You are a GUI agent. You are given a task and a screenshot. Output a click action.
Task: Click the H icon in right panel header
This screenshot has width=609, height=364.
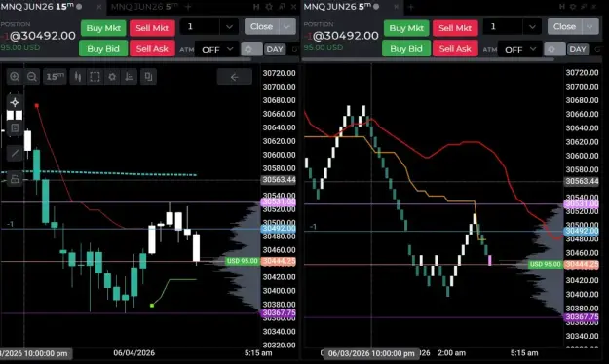pyautogui.click(x=562, y=7)
